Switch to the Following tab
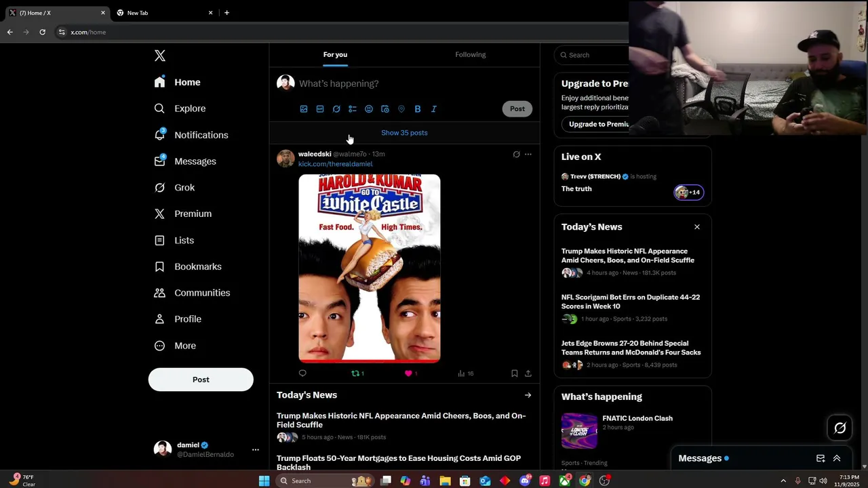Viewport: 868px width, 488px height. 471,55
